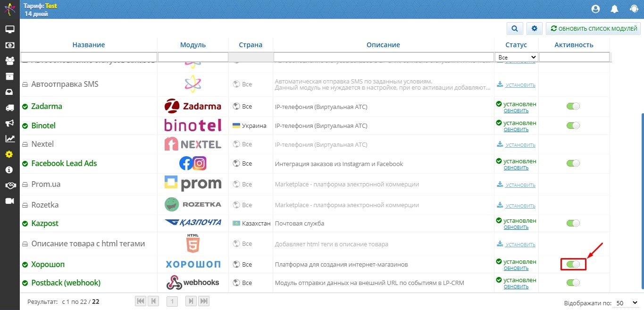Click the Facebook Lead Ads module name

64,163
